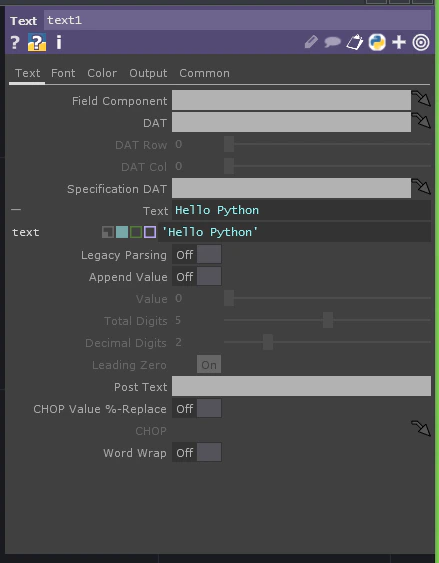Click DAT selector arrow icon
The height and width of the screenshot is (563, 439).
point(421,121)
